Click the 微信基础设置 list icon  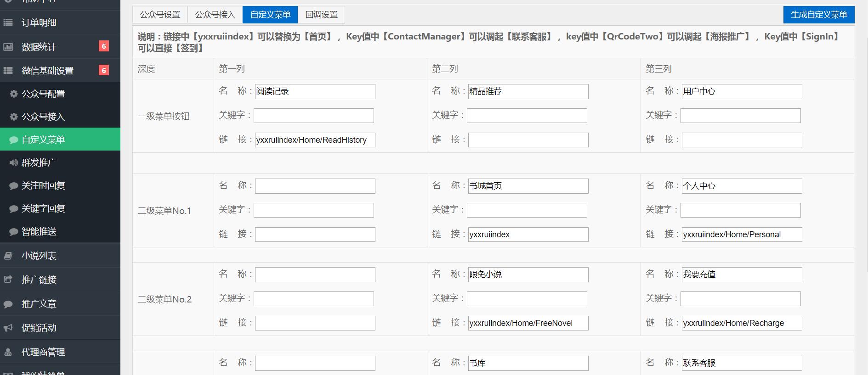[x=8, y=71]
